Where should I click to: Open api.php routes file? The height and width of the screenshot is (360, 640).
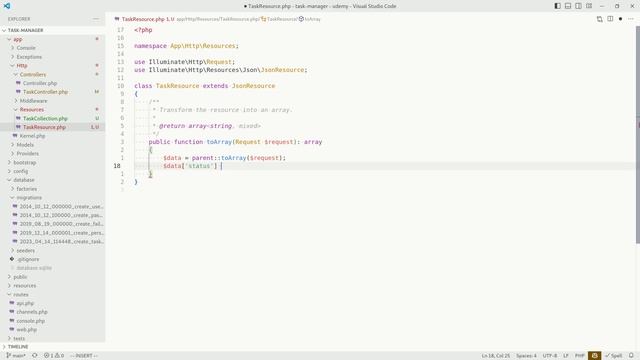25,303
